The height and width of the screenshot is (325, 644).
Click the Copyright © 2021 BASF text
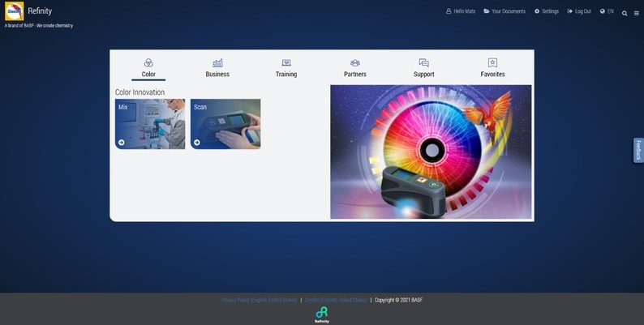(398, 300)
